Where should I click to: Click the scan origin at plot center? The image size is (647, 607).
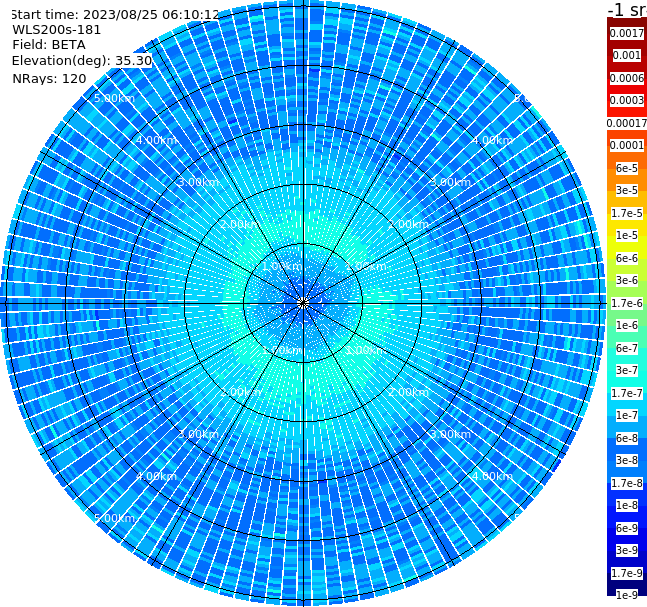tap(303, 303)
